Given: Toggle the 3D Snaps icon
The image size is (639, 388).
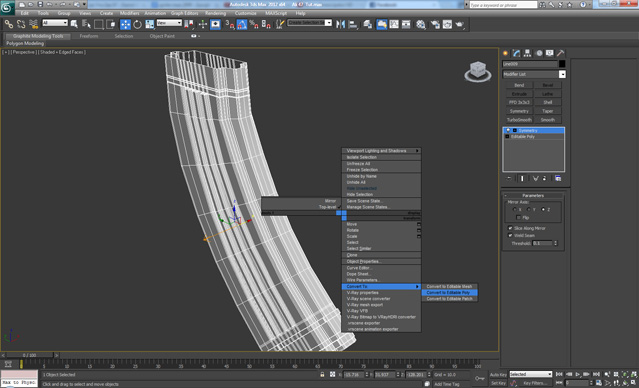Looking at the screenshot, I should click(x=229, y=24).
